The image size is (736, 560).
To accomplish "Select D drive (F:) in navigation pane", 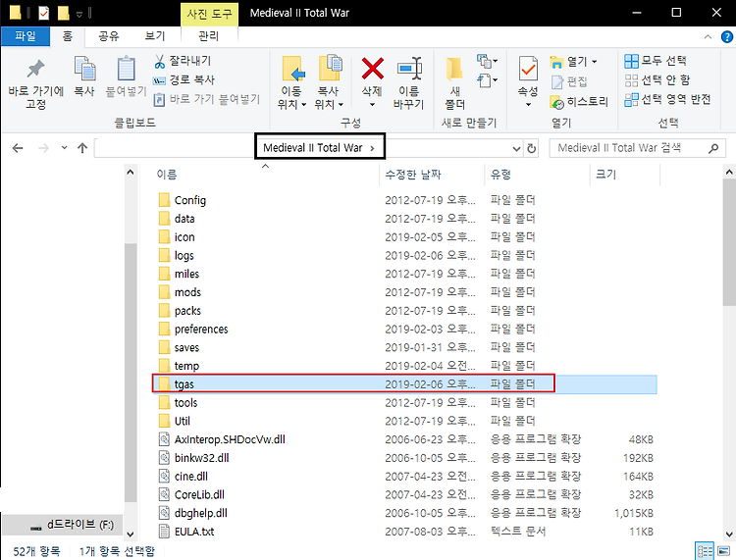I will [x=63, y=525].
